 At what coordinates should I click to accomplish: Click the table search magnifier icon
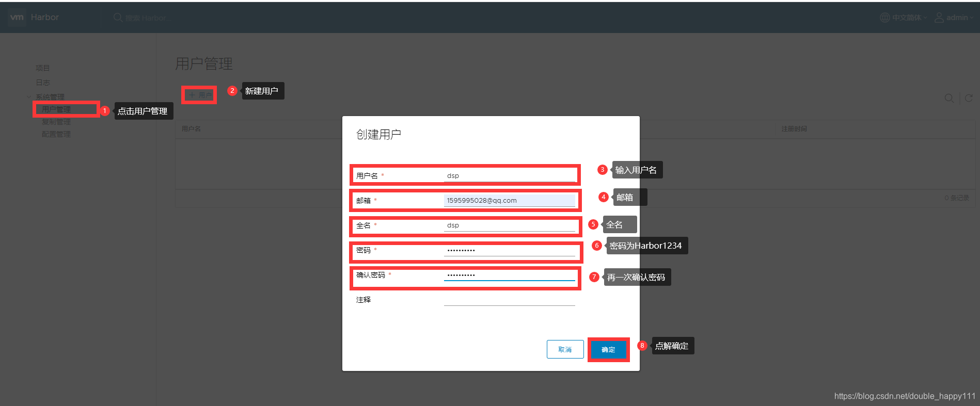pyautogui.click(x=949, y=98)
